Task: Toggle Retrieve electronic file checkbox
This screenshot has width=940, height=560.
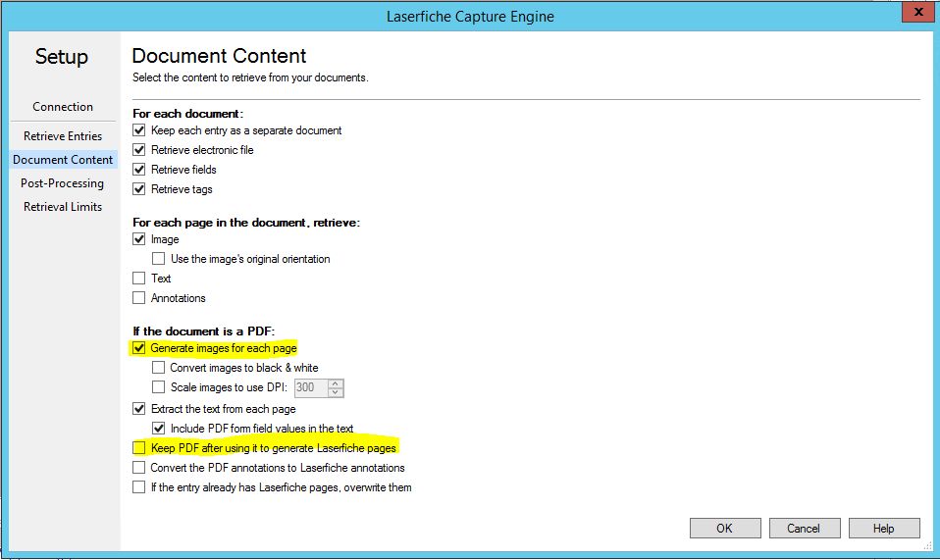Action: [139, 150]
